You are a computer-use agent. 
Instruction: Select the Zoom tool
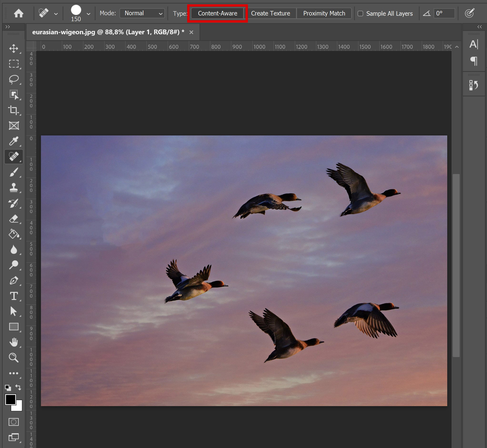click(14, 358)
